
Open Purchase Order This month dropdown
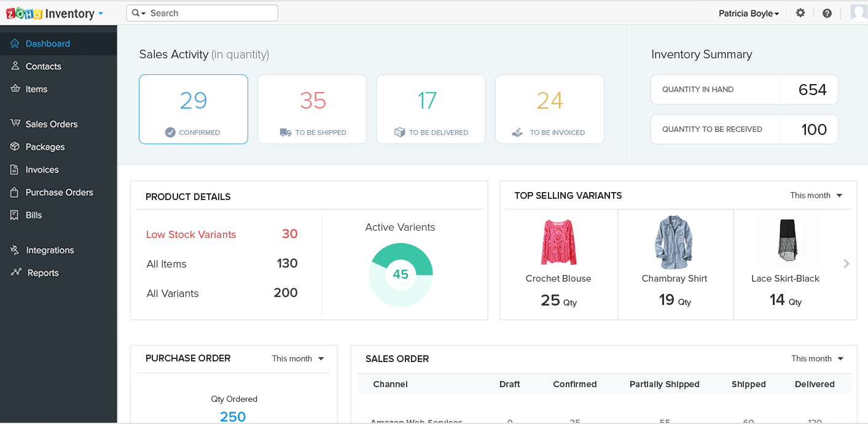[298, 359]
